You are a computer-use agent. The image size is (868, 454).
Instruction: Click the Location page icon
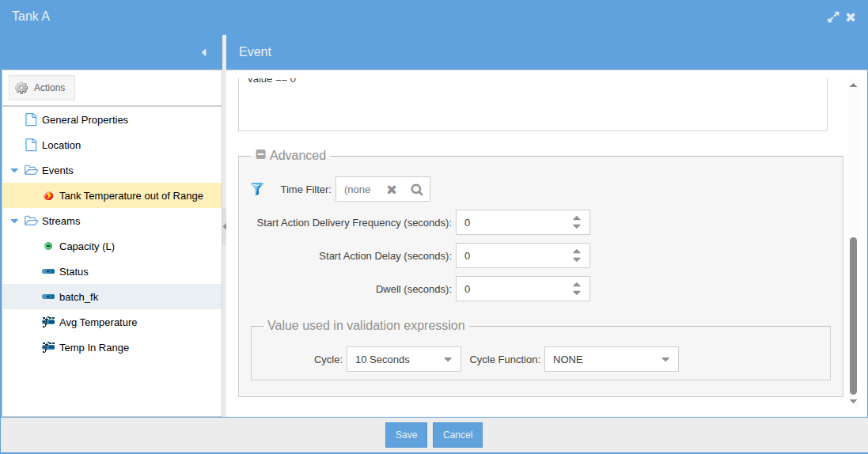coord(31,145)
